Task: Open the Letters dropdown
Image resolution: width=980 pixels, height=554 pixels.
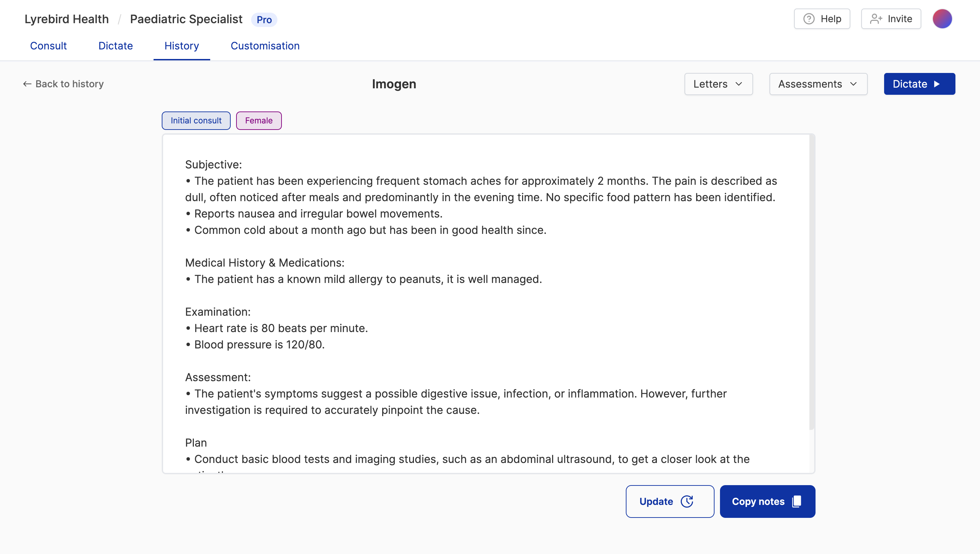Action: [x=718, y=84]
